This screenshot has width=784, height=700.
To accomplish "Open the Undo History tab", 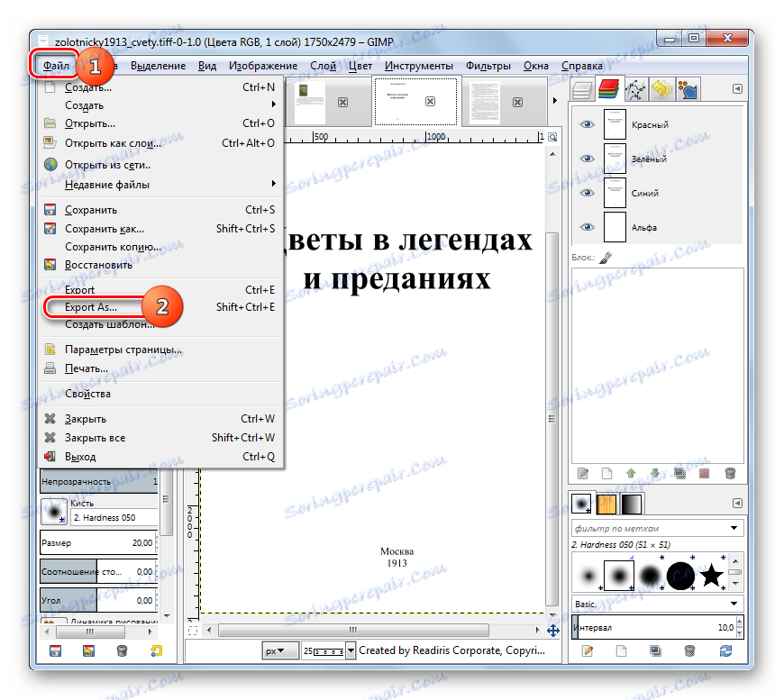I will [661, 90].
